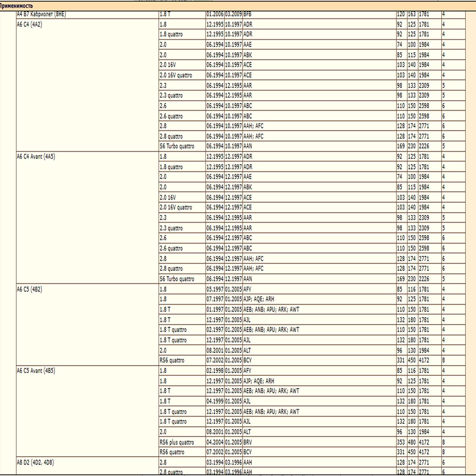Image resolution: width=476 pixels, height=476 pixels.
Task: Select the BFB engine code cell
Action: pyautogui.click(x=248, y=14)
